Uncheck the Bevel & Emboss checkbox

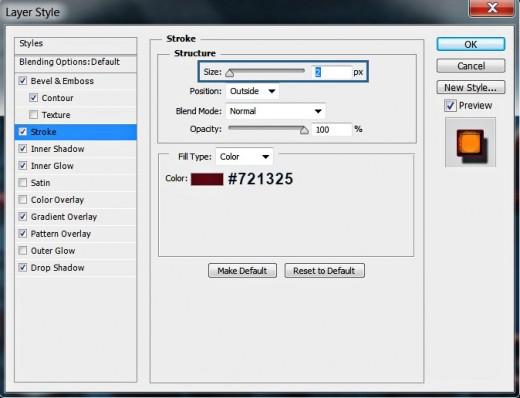pyautogui.click(x=23, y=81)
